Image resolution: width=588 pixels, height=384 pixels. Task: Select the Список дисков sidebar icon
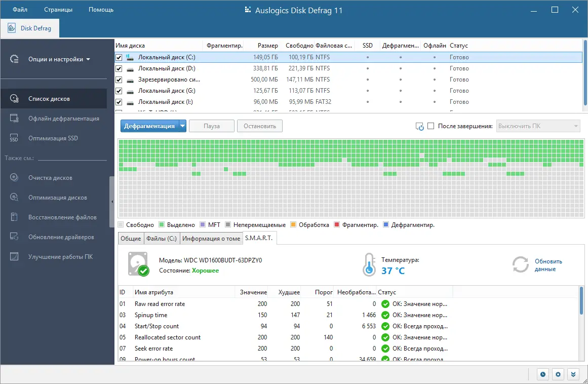14,98
